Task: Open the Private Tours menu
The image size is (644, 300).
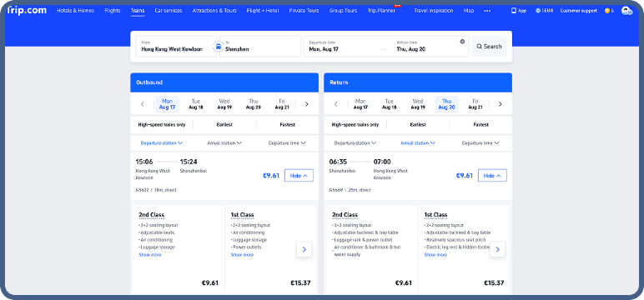Action: (304, 11)
